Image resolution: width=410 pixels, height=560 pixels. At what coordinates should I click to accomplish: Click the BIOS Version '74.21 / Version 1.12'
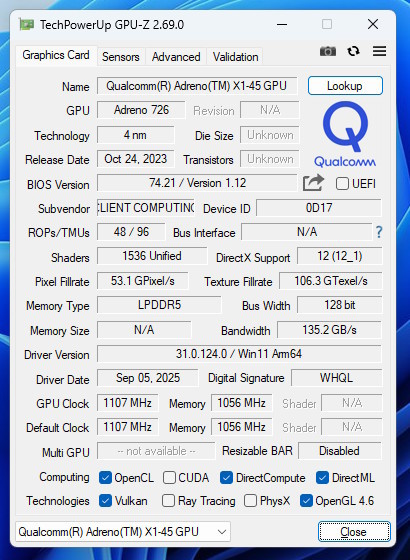click(x=197, y=183)
